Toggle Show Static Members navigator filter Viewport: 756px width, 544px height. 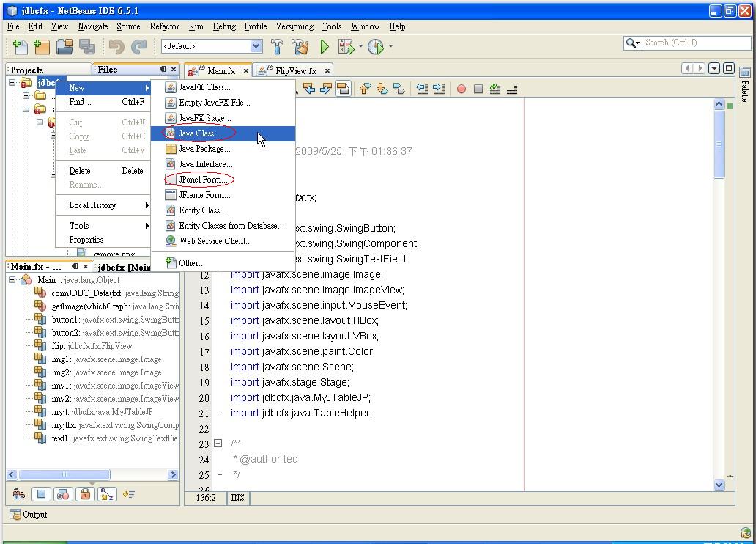(63, 494)
